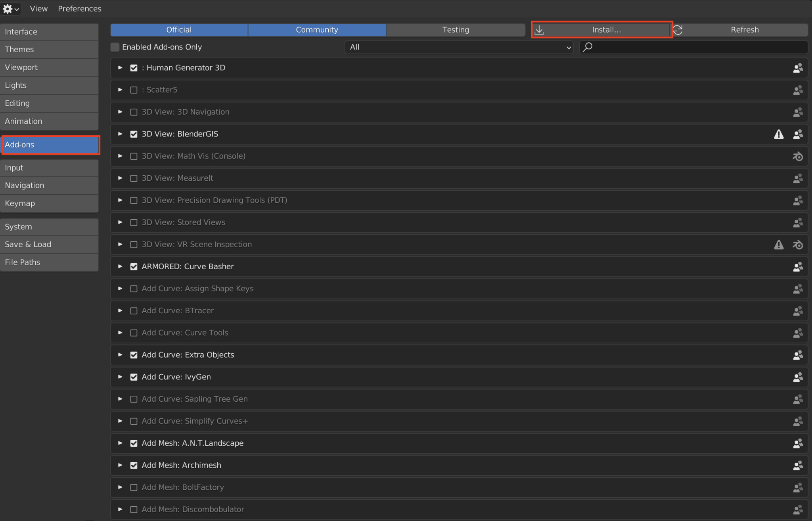The height and width of the screenshot is (521, 812).
Task: Enable the Scatter5 add-on checkbox
Action: 134,90
